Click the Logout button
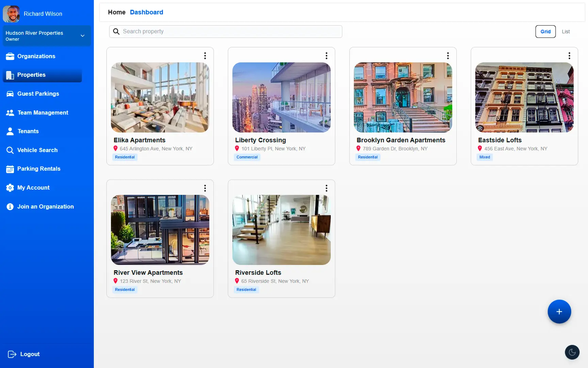This screenshot has height=368, width=588. tap(23, 354)
